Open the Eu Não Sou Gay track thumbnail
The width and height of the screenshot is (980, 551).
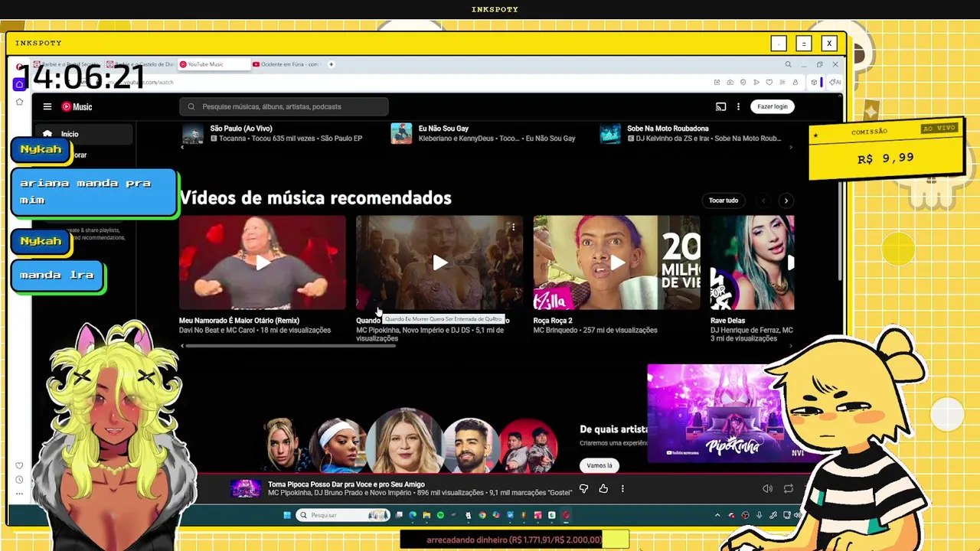[401, 133]
